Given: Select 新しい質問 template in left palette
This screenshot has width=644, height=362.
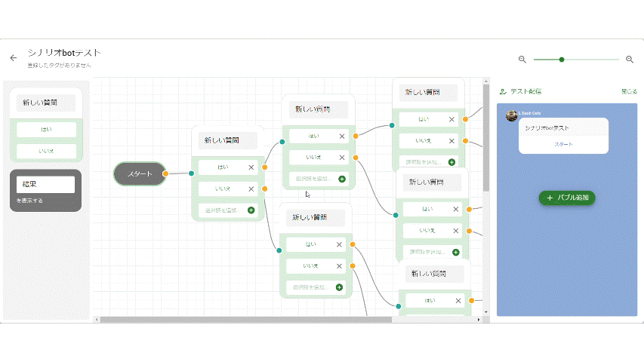Looking at the screenshot, I should (48, 103).
